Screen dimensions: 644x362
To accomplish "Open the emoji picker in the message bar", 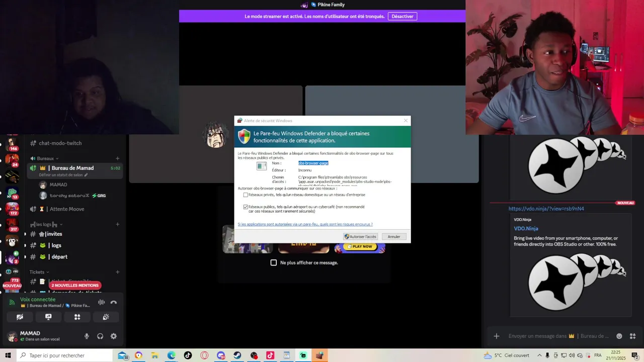I will (x=619, y=336).
